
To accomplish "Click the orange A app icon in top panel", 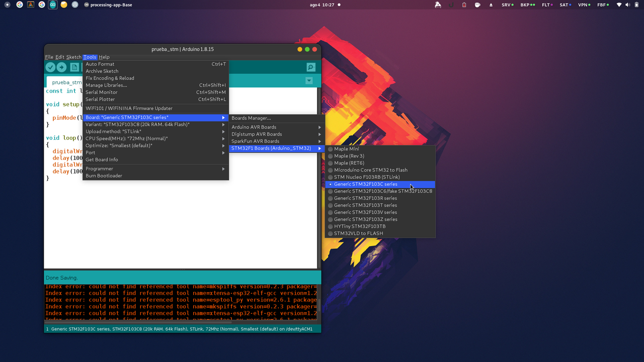I will 31,5.
